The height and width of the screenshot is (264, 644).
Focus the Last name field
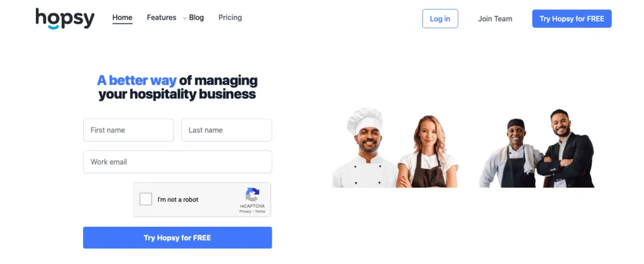(226, 129)
